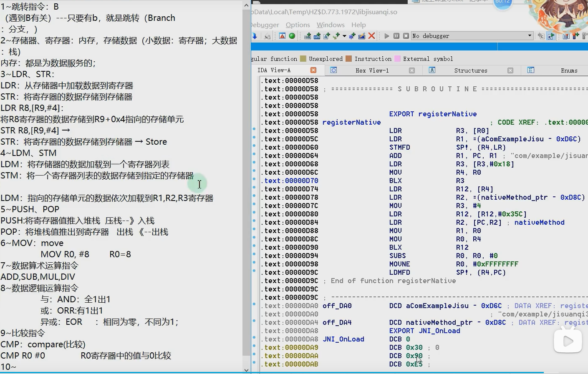
Task: Open the Options menu
Action: 298,25
